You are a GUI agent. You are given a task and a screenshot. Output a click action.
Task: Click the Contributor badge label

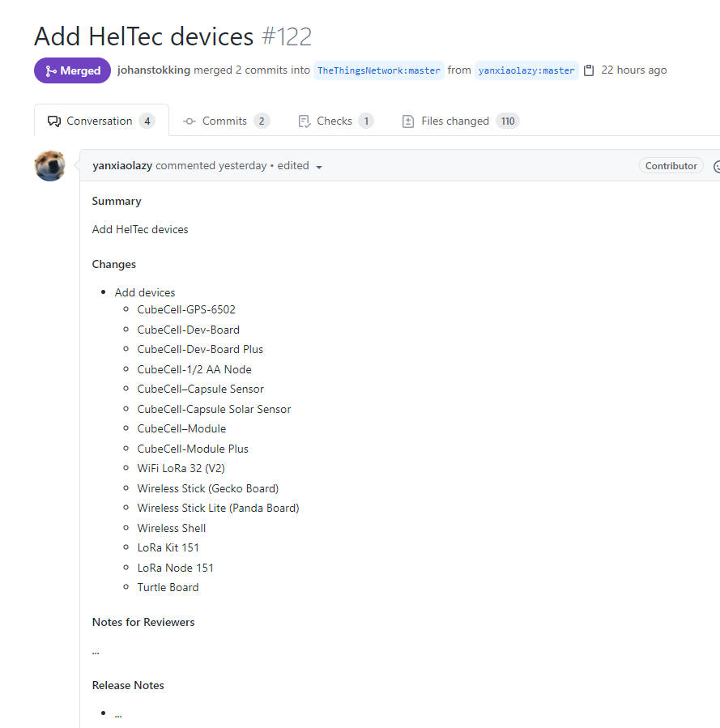(x=671, y=166)
